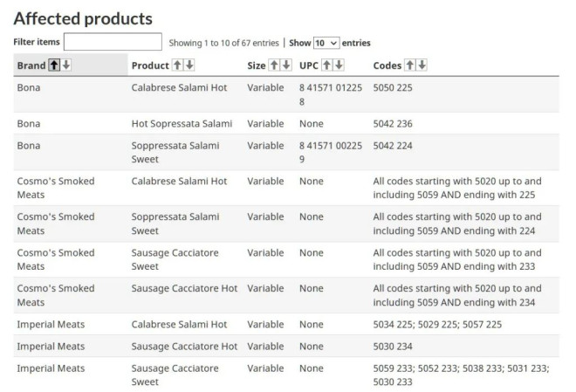Sort Product column descending arrow
This screenshot has height=392, width=576.
pos(189,65)
